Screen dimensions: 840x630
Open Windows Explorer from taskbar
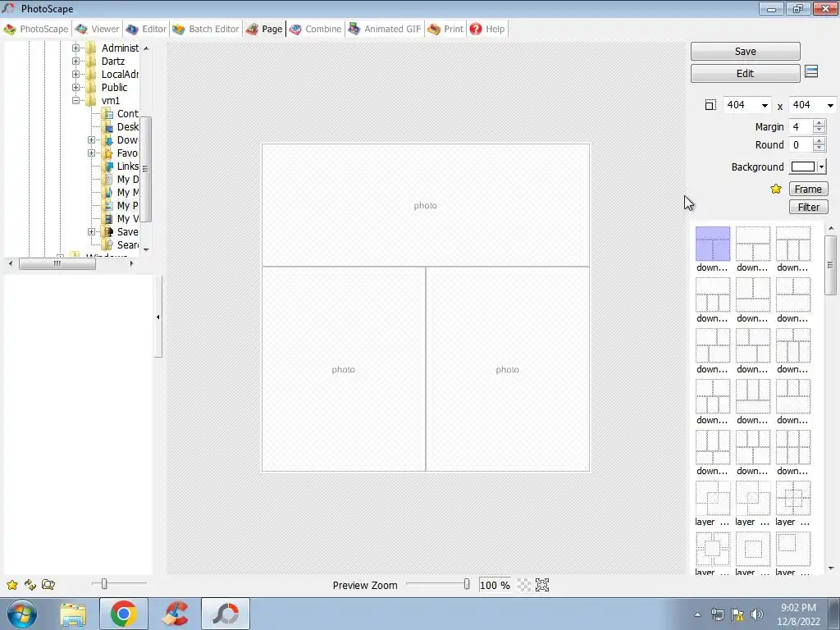pyautogui.click(x=73, y=614)
